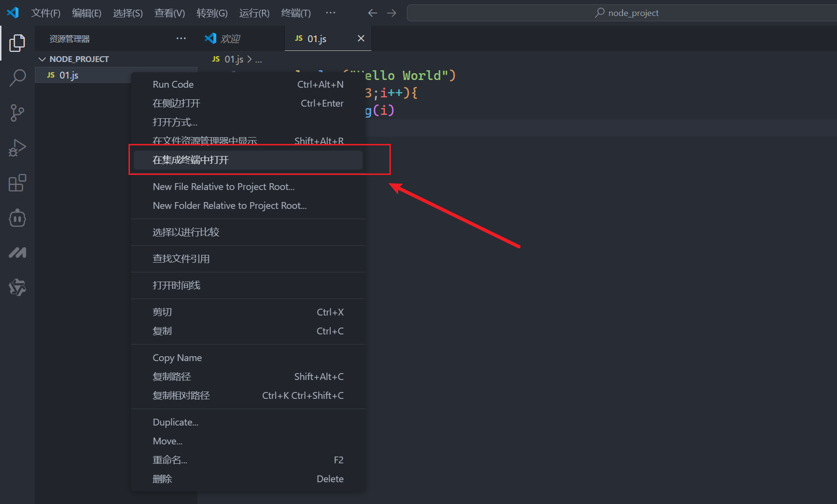The image size is (837, 504).
Task: Choose 剪切 from context menu
Action: [248, 312]
